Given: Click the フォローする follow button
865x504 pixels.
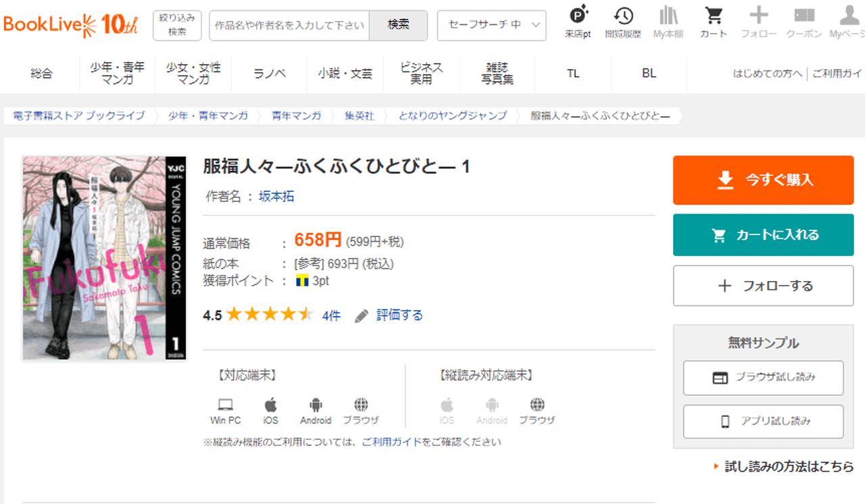Looking at the screenshot, I should 763,286.
